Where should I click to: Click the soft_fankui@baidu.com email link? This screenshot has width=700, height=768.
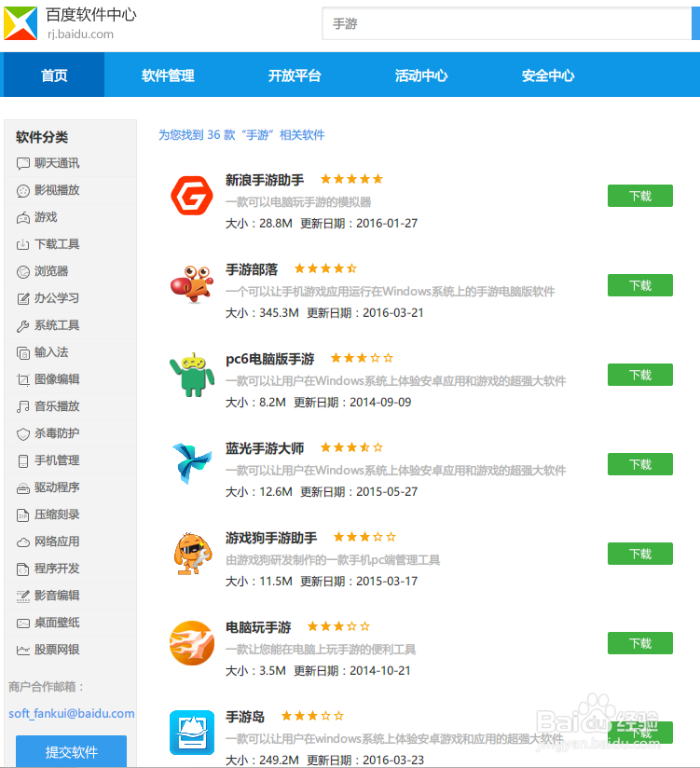72,714
